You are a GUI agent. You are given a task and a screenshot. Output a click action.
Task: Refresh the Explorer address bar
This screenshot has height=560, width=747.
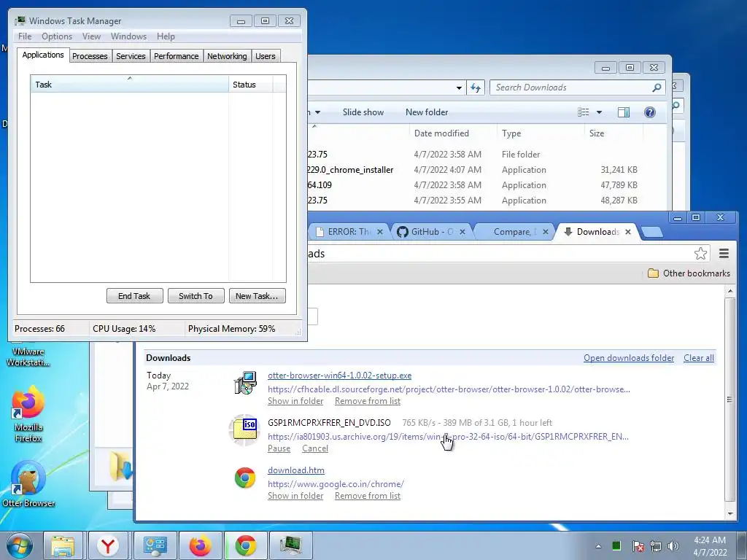[x=475, y=87]
